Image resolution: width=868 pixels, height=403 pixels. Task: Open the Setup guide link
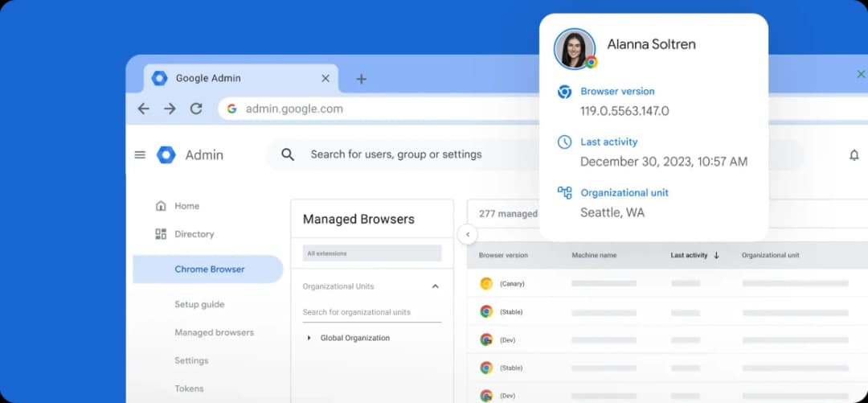click(199, 304)
